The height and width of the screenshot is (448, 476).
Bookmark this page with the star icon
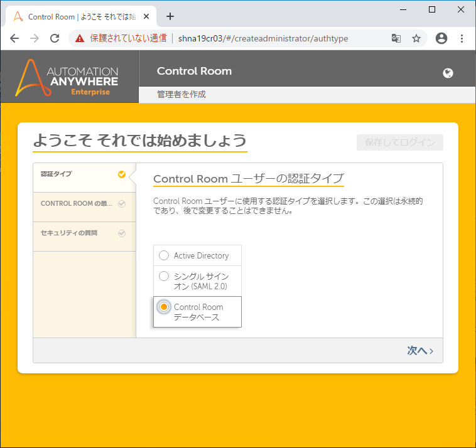(x=416, y=38)
